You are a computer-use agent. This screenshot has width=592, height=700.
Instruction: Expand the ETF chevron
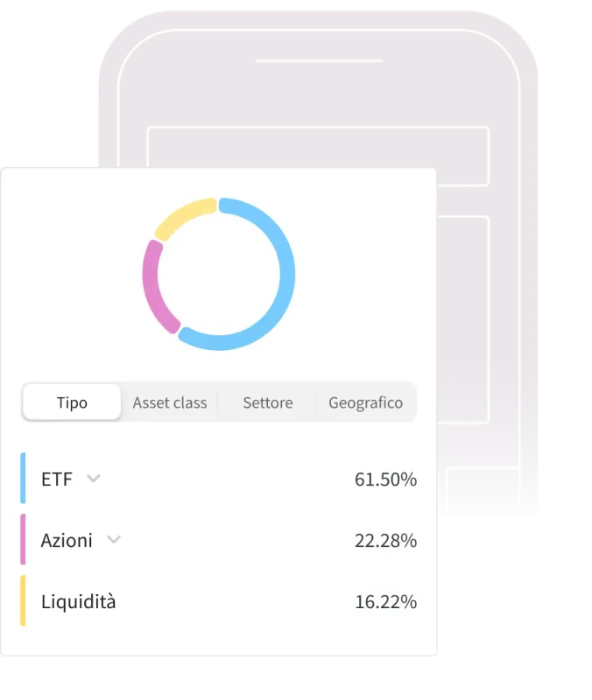(94, 479)
